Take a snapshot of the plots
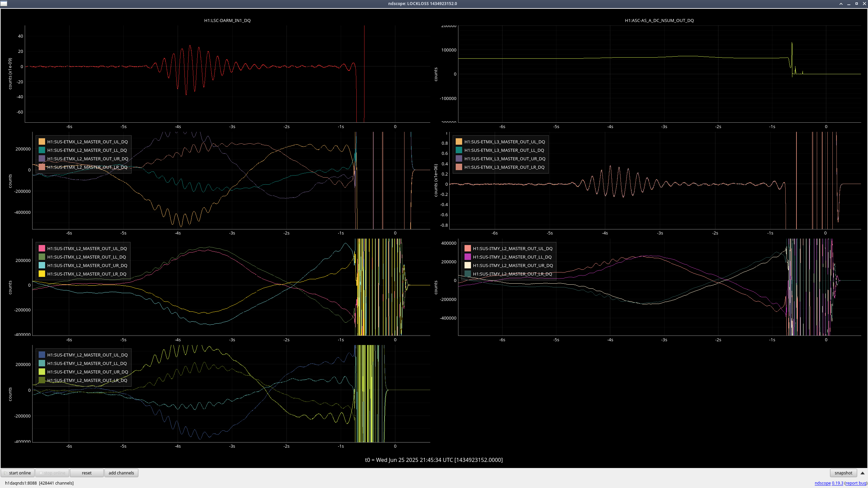The height and width of the screenshot is (488, 868). [x=843, y=473]
